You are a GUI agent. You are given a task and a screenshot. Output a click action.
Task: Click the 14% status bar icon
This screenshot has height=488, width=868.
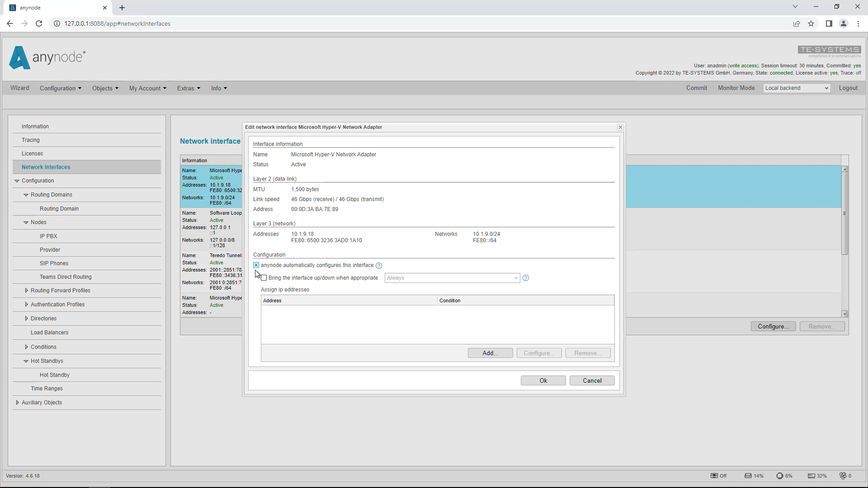[x=748, y=476]
